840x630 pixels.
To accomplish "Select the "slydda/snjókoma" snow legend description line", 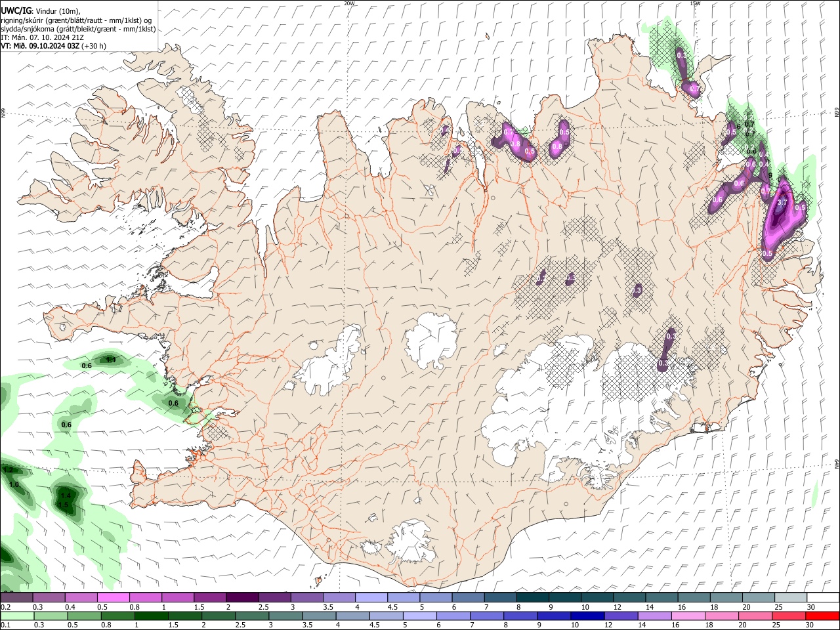I will [78, 29].
